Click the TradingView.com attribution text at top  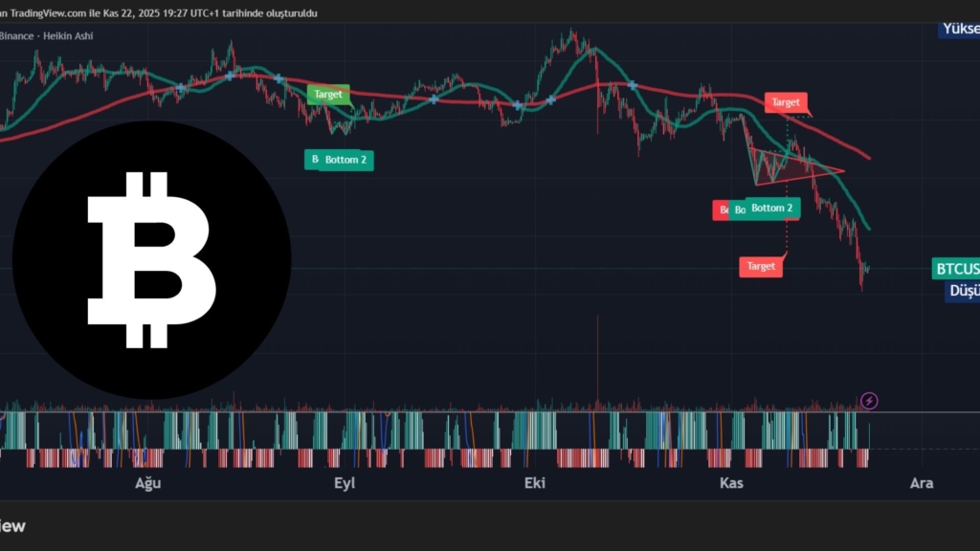click(x=86, y=13)
